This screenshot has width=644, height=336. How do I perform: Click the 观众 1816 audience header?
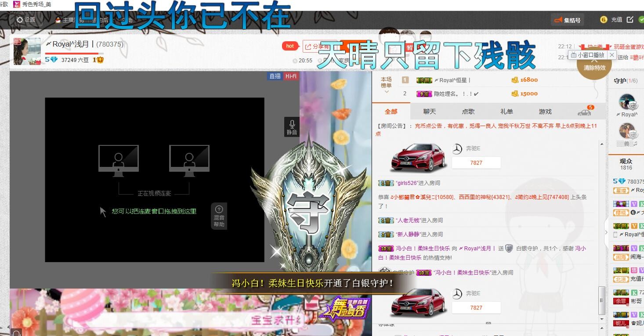[x=626, y=164]
